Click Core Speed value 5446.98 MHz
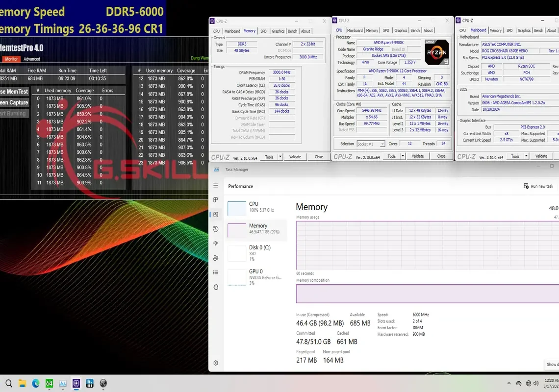The height and width of the screenshot is (392, 559). [x=372, y=110]
